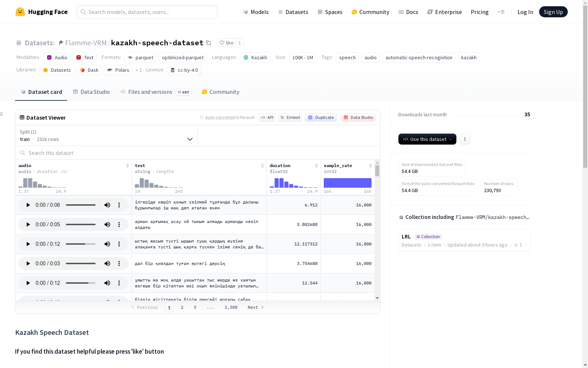Click the dataset table vertical scrollbar thumb
The width and height of the screenshot is (588, 368).
(377, 171)
